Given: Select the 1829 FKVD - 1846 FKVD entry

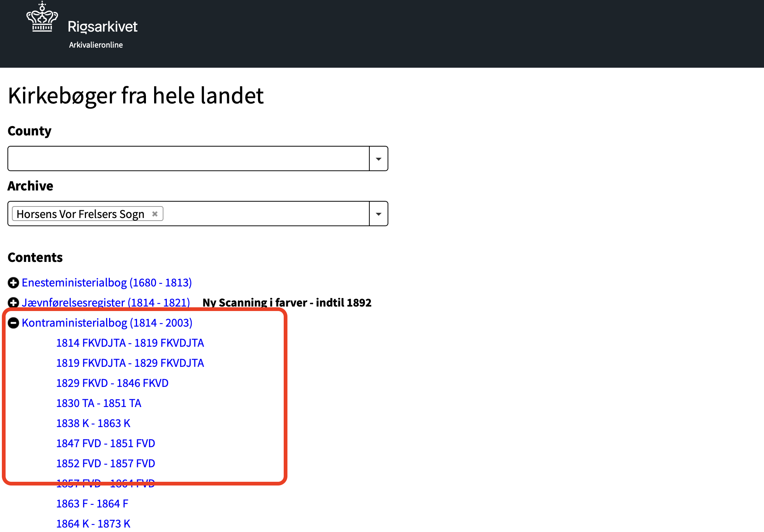Looking at the screenshot, I should coord(112,383).
